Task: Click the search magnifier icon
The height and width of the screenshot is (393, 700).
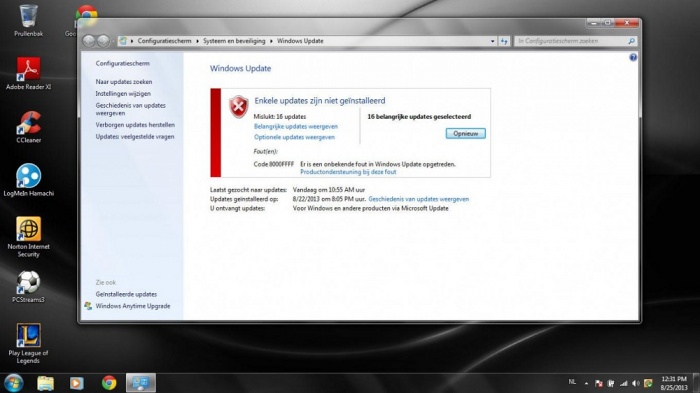Action: click(631, 41)
